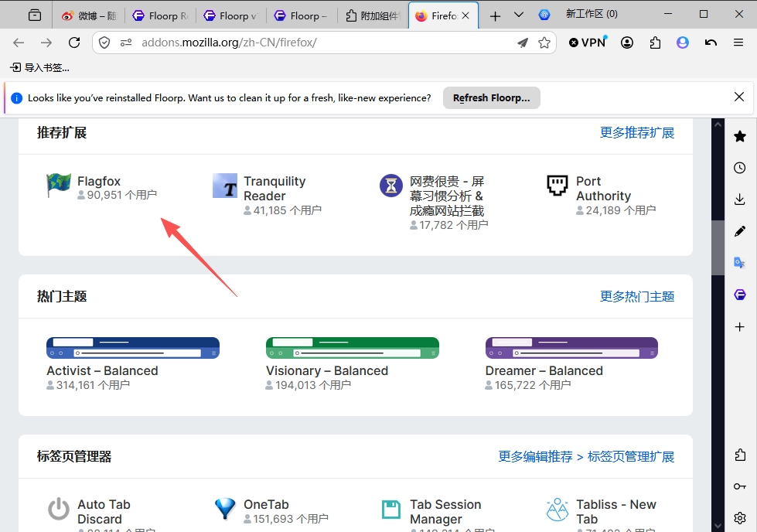This screenshot has height=532, width=757.
Task: Close the active Firefox tab
Action: pos(465,15)
